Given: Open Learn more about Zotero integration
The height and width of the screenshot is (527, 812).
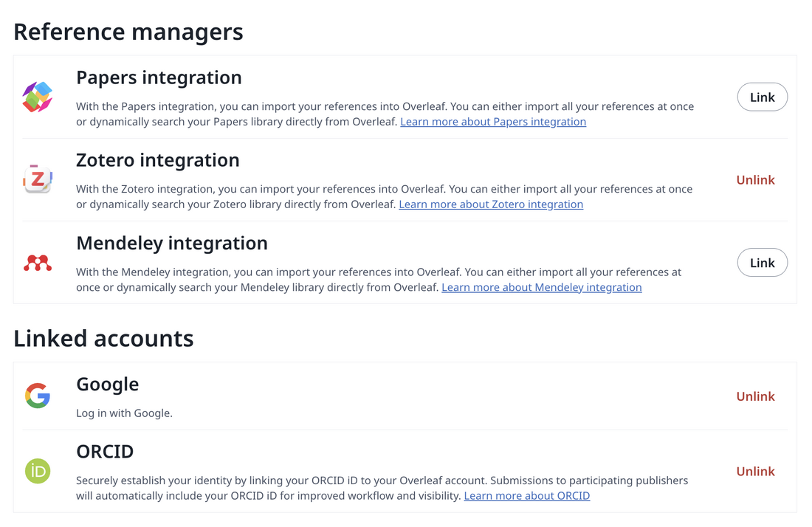Looking at the screenshot, I should [491, 204].
